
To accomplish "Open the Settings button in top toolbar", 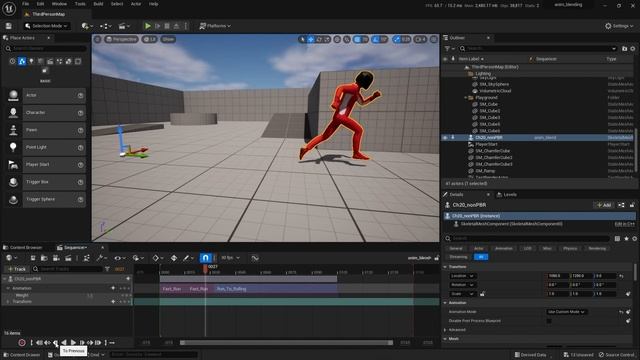I will point(619,26).
